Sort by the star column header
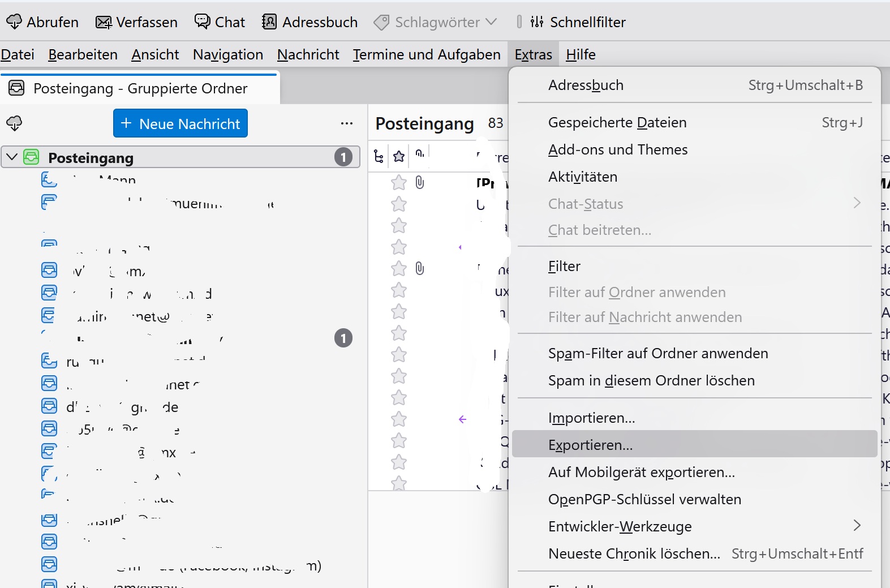Screen dimensions: 890x588 point(399,157)
